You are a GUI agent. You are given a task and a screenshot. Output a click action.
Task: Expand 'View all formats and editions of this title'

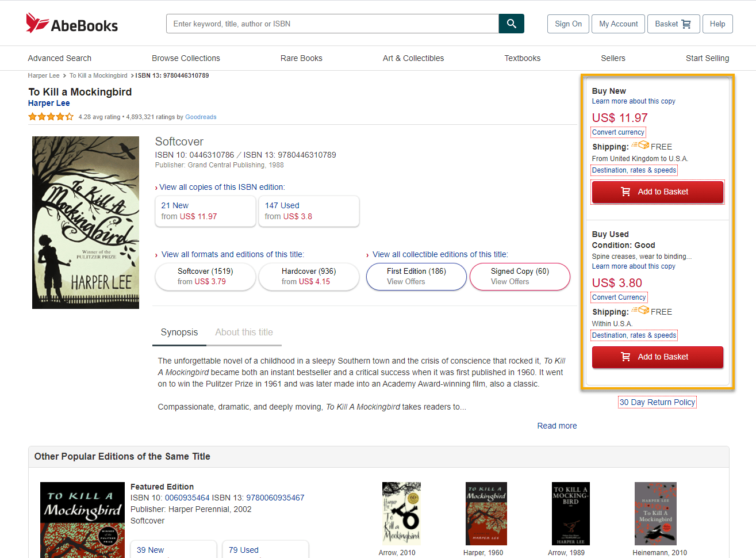pyautogui.click(x=232, y=254)
